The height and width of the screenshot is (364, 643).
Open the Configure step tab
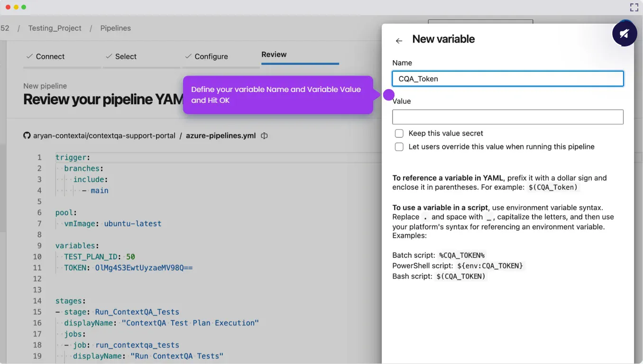pyautogui.click(x=206, y=56)
